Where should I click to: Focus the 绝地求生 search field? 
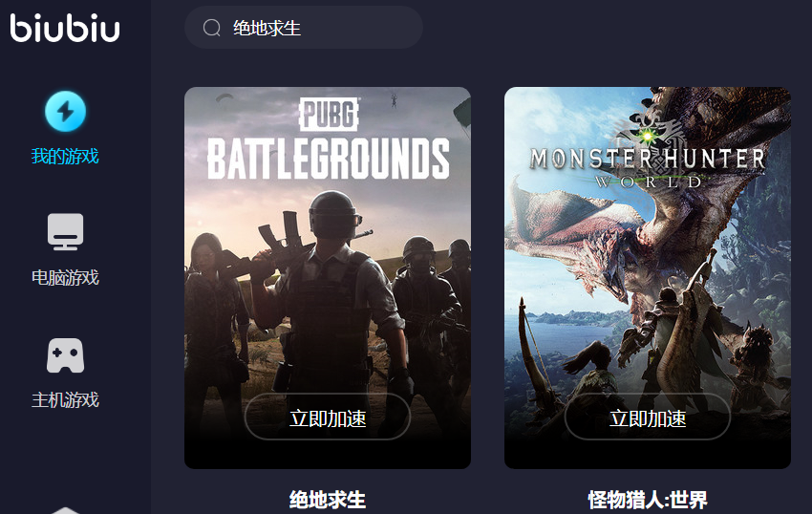[x=304, y=28]
